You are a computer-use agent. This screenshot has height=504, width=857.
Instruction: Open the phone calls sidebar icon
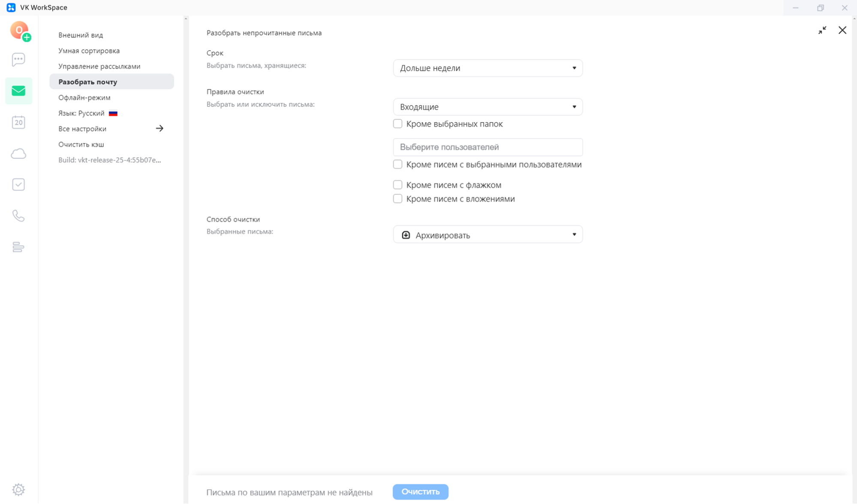[x=18, y=216]
